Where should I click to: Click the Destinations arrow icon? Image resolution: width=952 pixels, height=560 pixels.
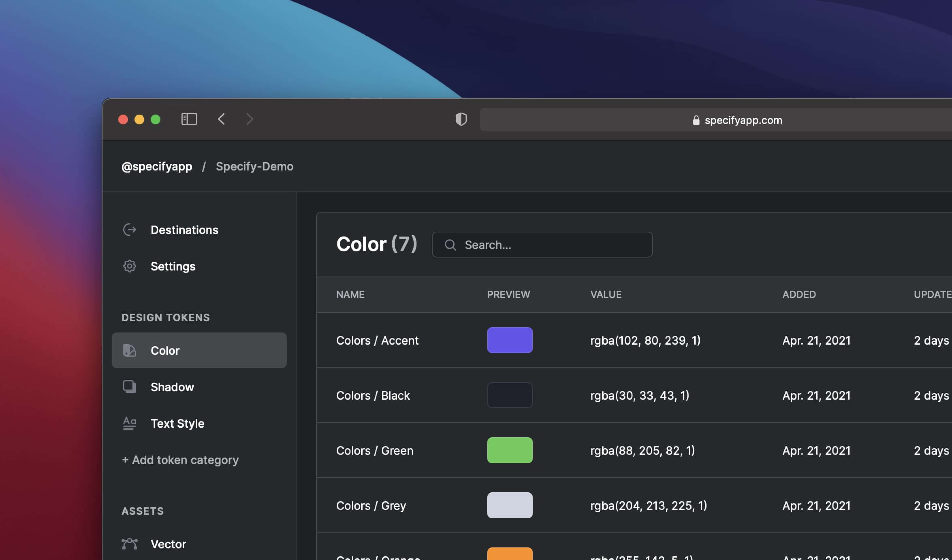click(130, 230)
